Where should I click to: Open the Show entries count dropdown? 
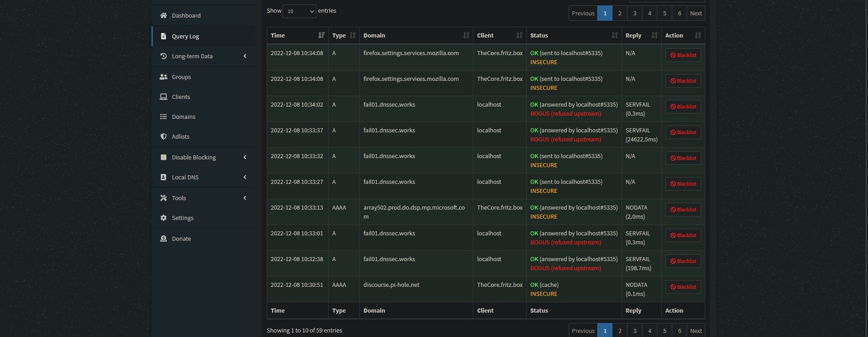coord(299,11)
